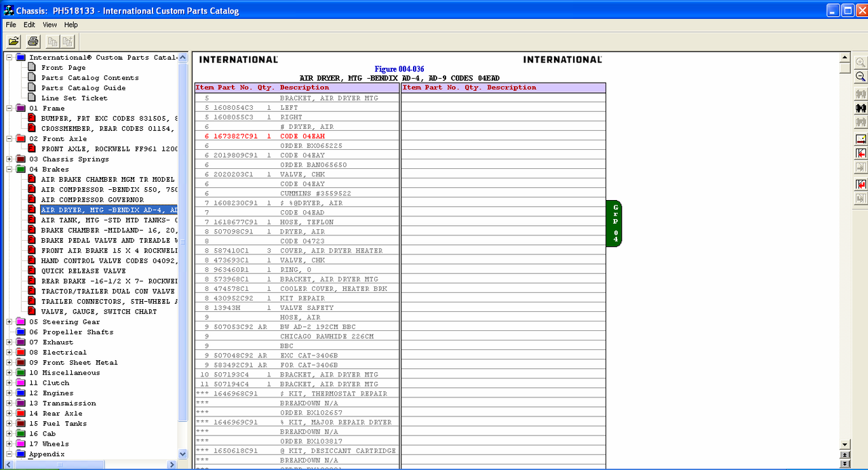Expand the 12 Engines group
Image resolution: width=868 pixels, height=470 pixels.
(9, 393)
